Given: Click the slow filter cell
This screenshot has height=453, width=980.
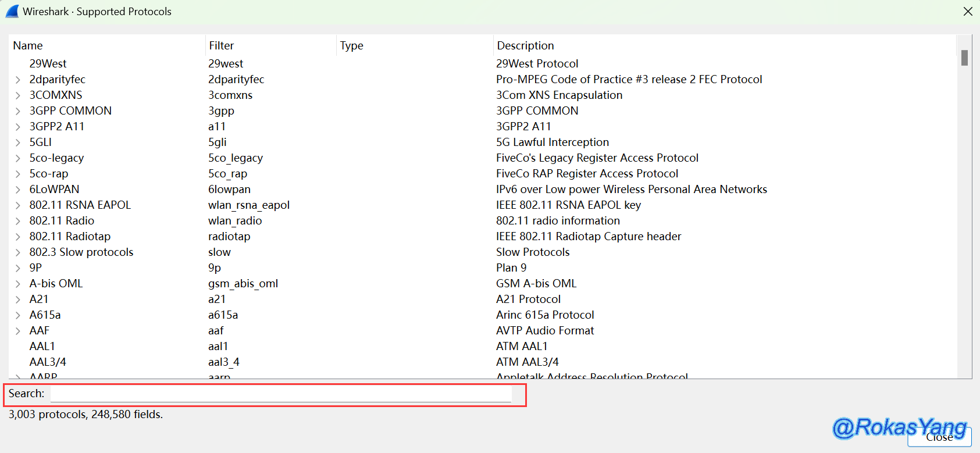Looking at the screenshot, I should [219, 252].
